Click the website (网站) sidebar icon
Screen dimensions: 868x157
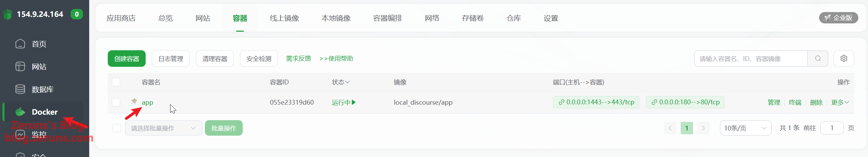click(20, 66)
